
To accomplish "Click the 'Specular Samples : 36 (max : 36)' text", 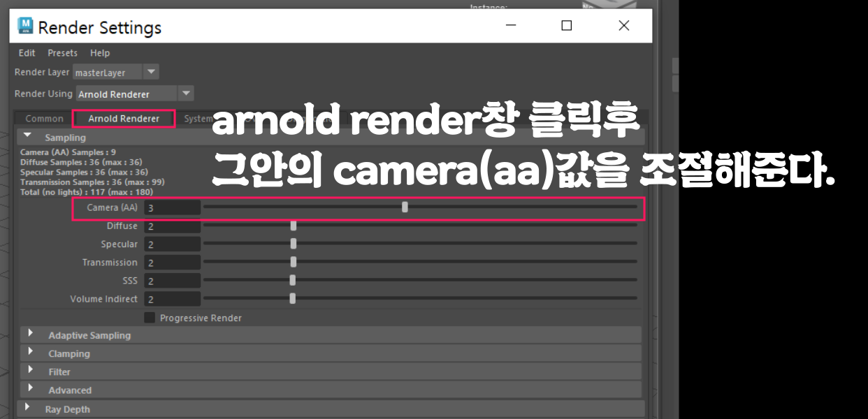I will (x=85, y=172).
